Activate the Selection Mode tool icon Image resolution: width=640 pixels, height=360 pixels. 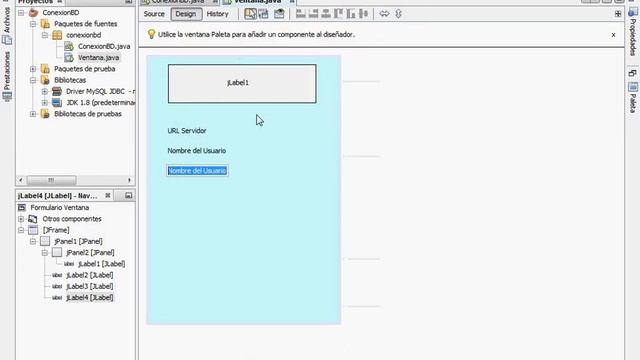click(250, 14)
